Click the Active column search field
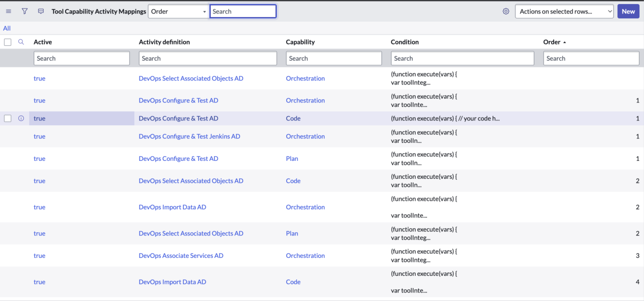The height and width of the screenshot is (301, 644). pyautogui.click(x=82, y=58)
